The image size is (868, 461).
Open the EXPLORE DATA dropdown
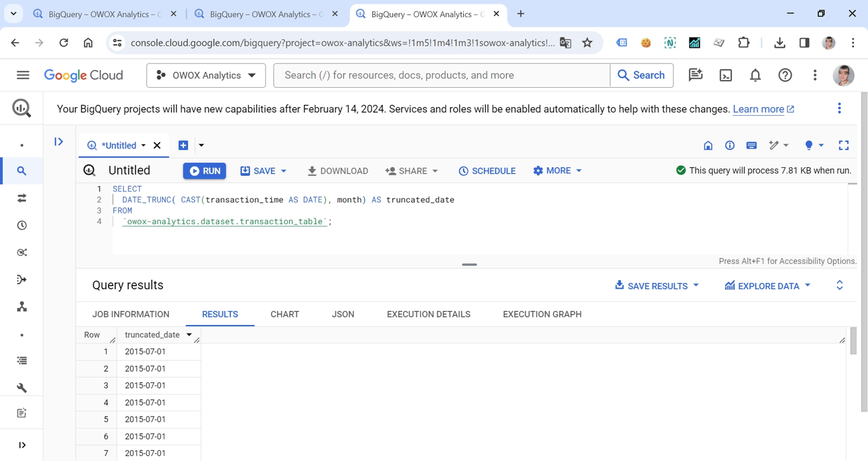coord(768,286)
